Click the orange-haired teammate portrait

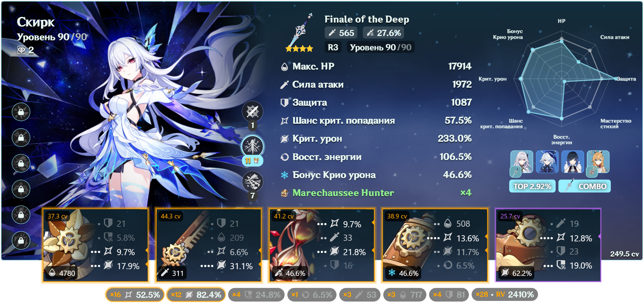pos(598,162)
